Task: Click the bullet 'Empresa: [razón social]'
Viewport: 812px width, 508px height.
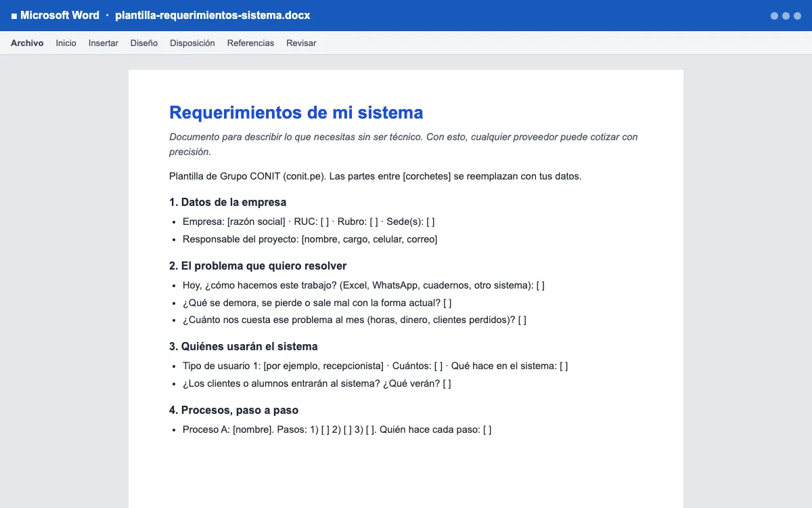Action: click(309, 221)
